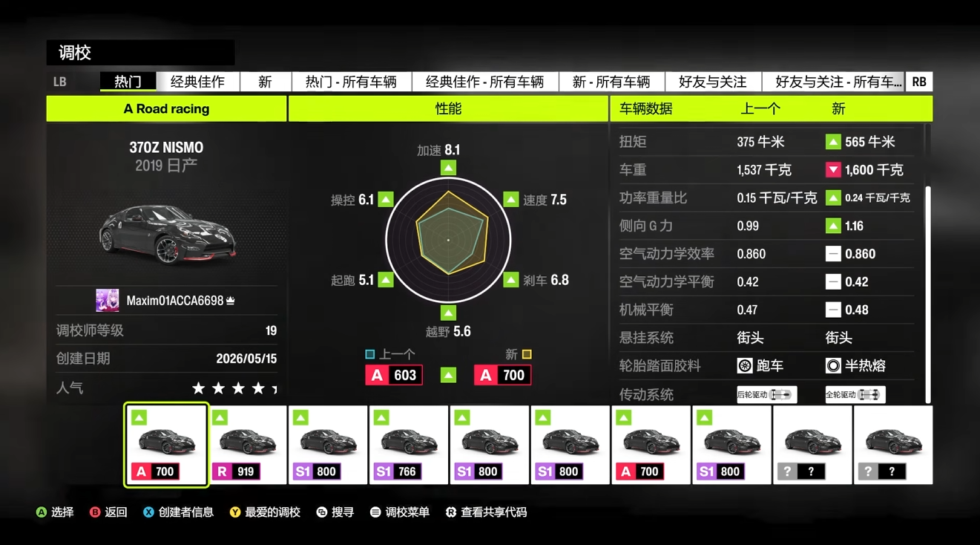Click the 370Z NISMO car preview image
Viewport: 980px width, 545px height.
167,232
